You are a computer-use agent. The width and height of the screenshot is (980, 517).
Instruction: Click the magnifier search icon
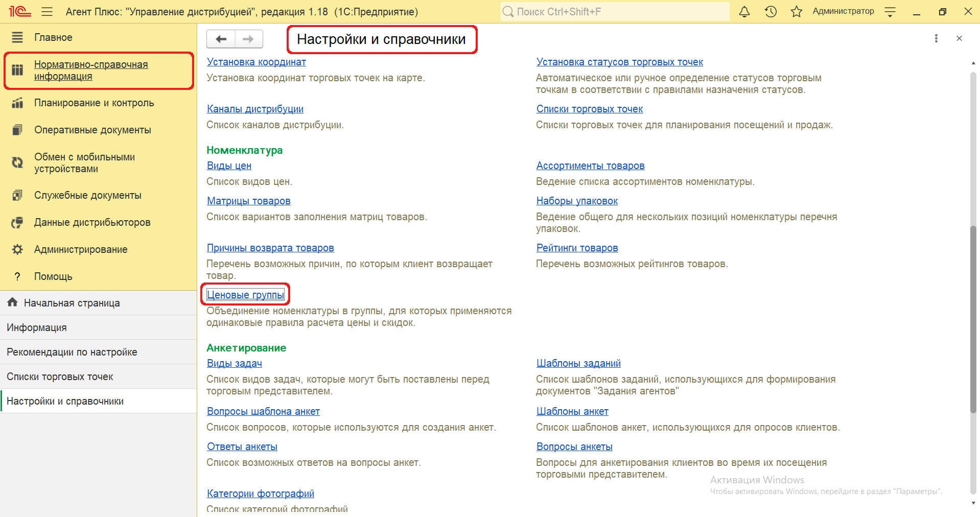pyautogui.click(x=508, y=11)
